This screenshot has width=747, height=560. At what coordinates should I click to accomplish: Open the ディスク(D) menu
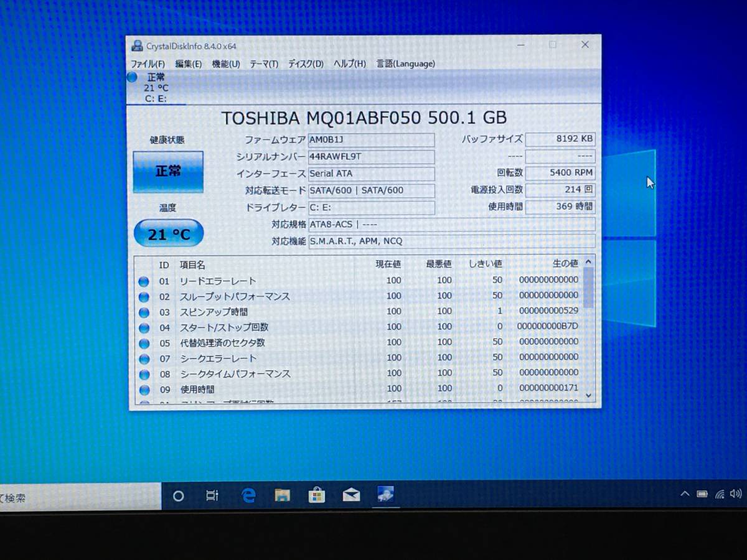[x=304, y=63]
